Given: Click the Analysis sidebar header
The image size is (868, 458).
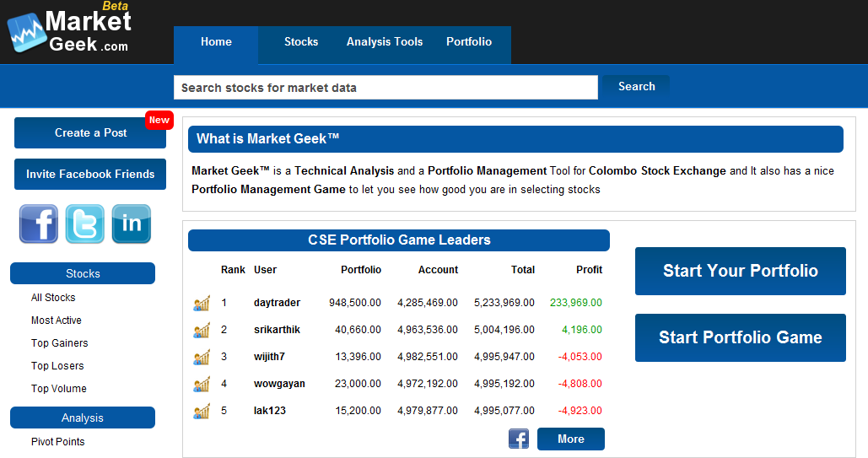Looking at the screenshot, I should [83, 418].
